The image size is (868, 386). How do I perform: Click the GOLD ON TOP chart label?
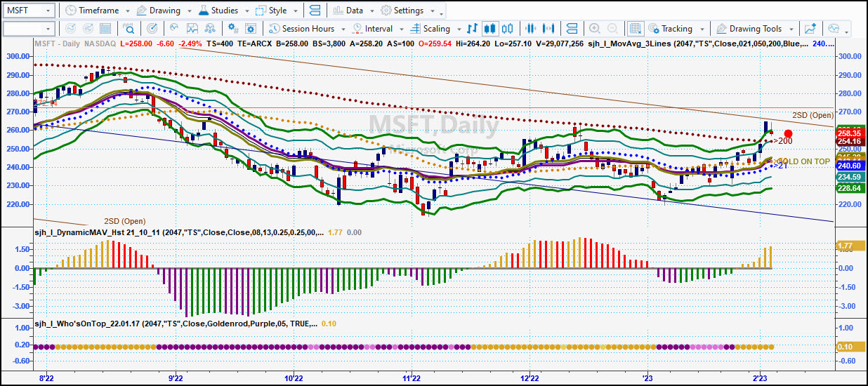pyautogui.click(x=804, y=161)
